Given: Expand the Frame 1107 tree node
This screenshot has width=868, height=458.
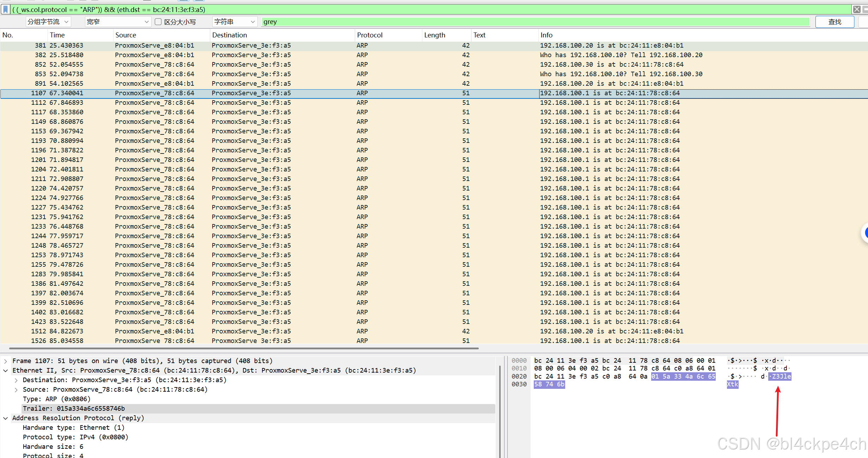Looking at the screenshot, I should [6, 361].
